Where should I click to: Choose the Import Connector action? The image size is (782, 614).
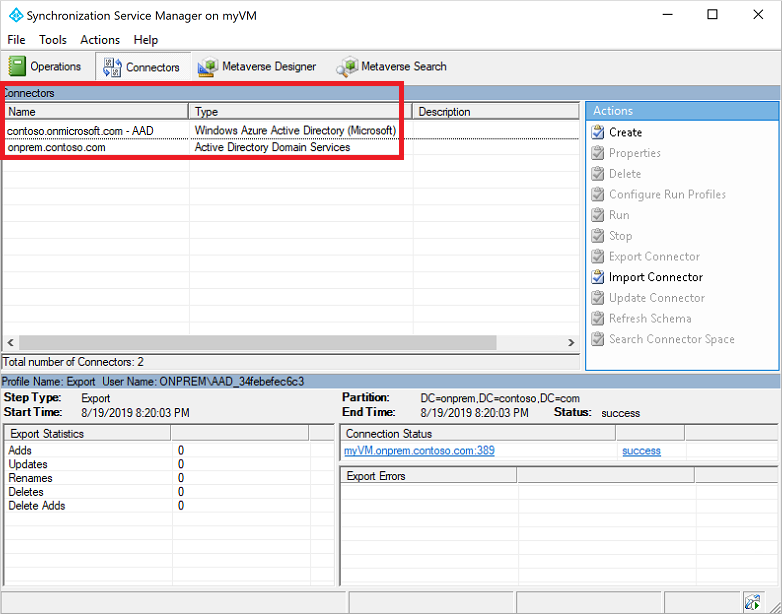(656, 277)
